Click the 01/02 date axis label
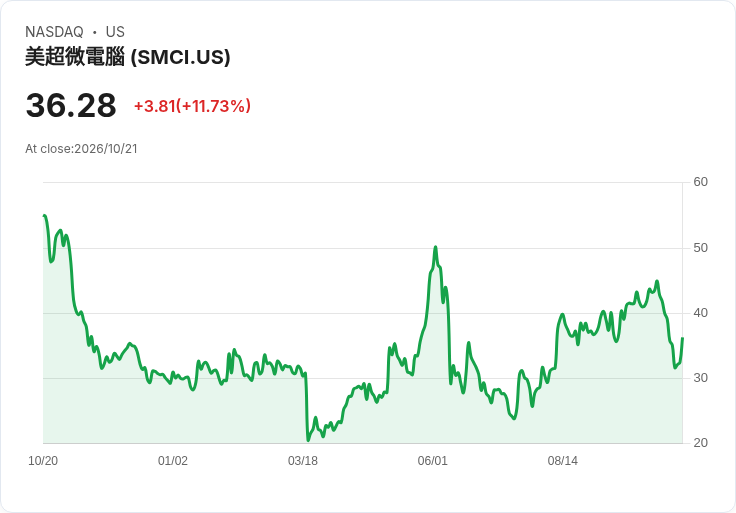The image size is (736, 513). click(173, 461)
